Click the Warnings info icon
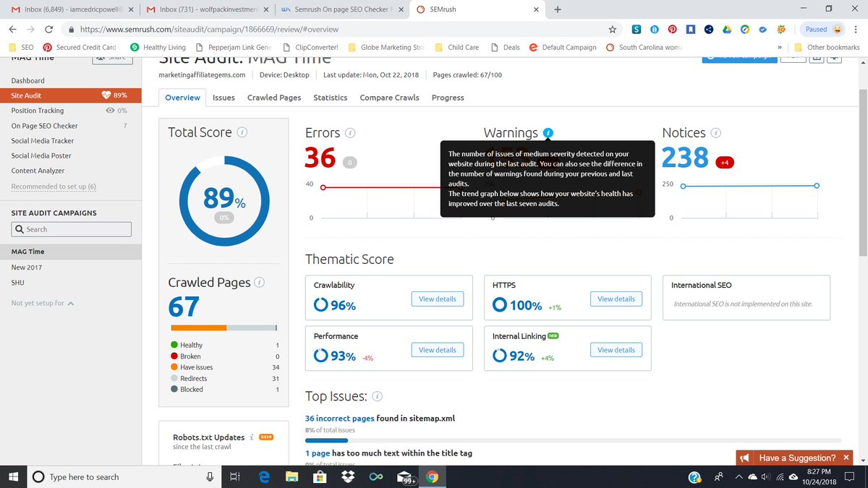Screen dimensions: 868x488 [548, 133]
